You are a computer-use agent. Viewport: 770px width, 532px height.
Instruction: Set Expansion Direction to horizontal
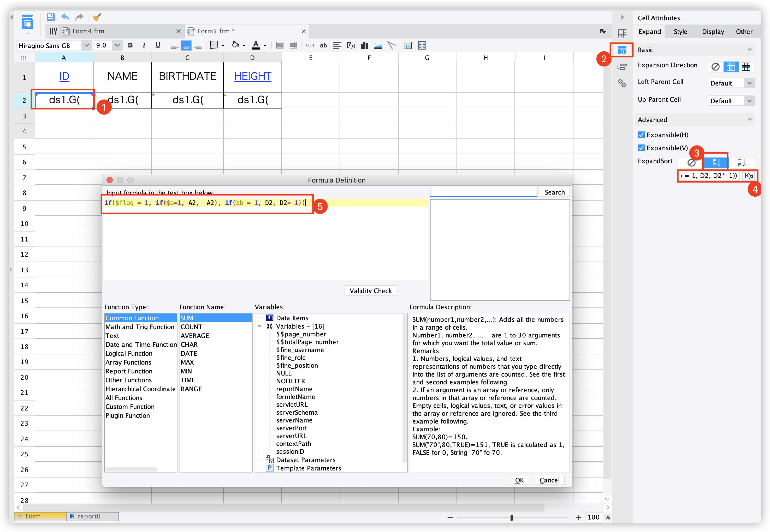pos(746,67)
